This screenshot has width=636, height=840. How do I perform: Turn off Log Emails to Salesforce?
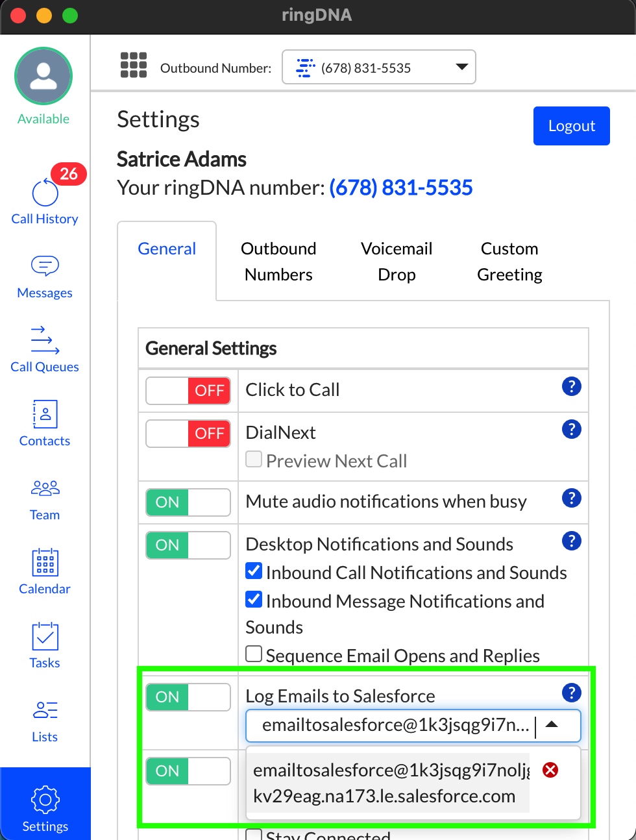188,697
